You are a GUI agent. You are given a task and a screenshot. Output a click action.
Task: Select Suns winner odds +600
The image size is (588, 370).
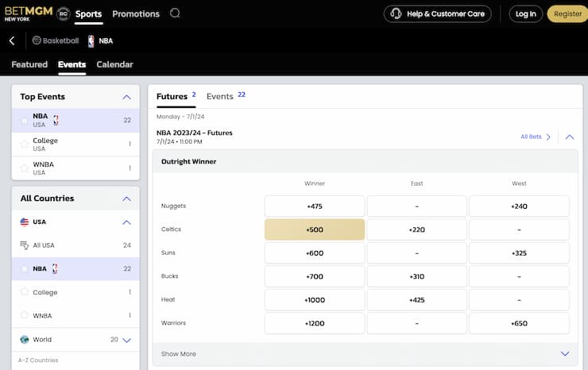315,253
